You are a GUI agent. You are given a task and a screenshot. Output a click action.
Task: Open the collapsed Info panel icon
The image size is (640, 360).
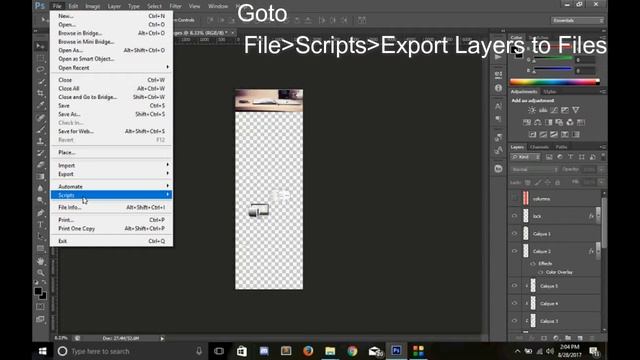(x=498, y=88)
